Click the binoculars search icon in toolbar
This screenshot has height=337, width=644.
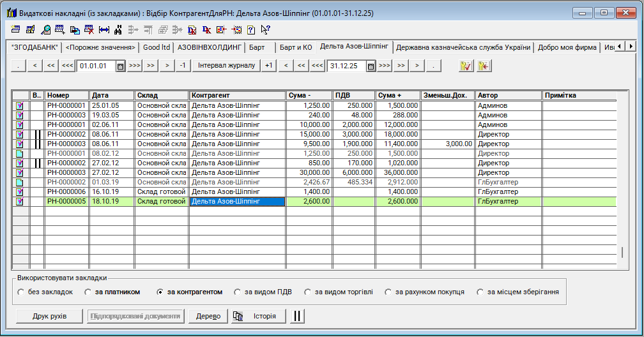pyautogui.click(x=118, y=29)
